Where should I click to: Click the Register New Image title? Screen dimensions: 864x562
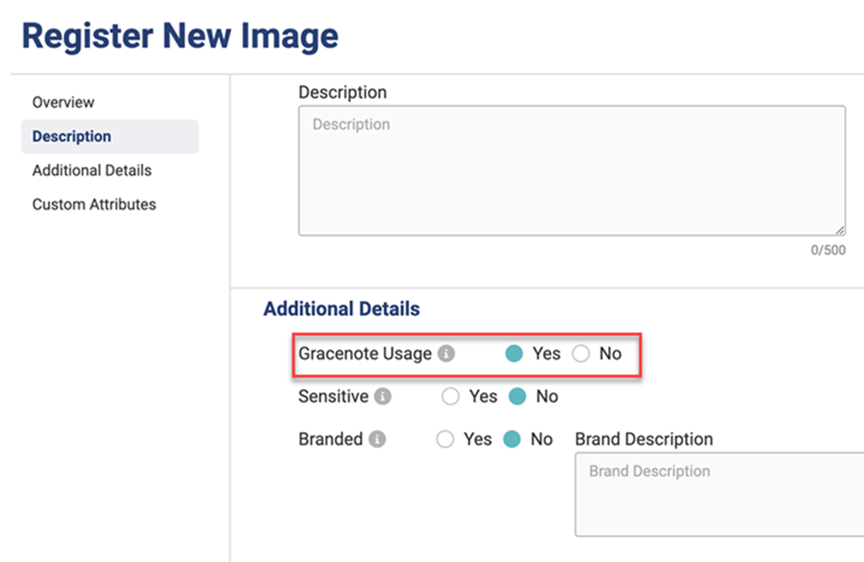[x=180, y=36]
